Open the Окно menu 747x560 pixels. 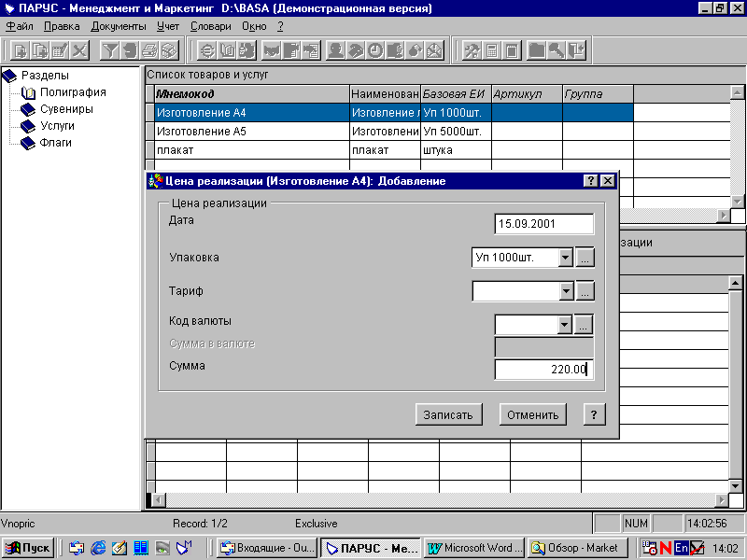point(254,26)
